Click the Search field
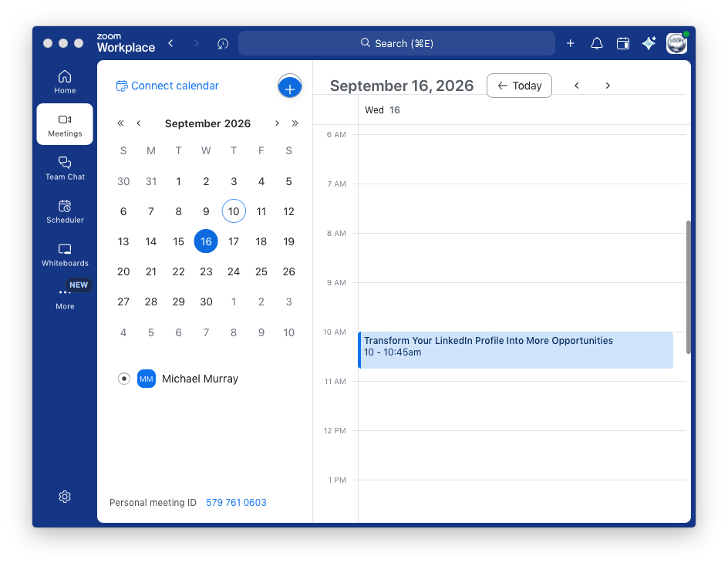The height and width of the screenshot is (566, 728). point(396,43)
